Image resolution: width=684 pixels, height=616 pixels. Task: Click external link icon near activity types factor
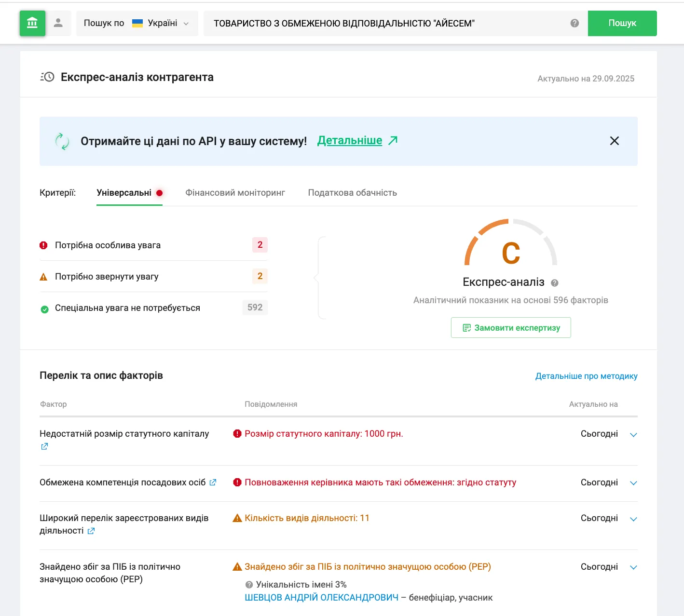[91, 531]
